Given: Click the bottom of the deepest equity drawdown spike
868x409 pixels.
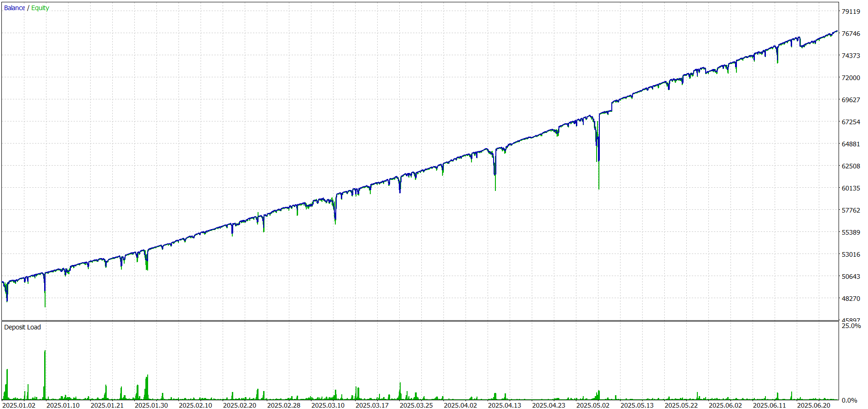Looking at the screenshot, I should coord(599,188).
